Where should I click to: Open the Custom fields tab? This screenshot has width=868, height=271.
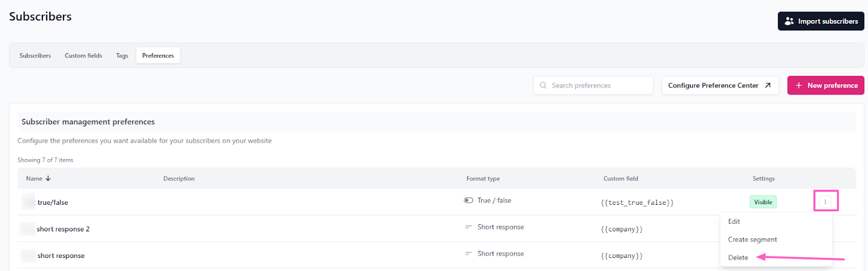[x=84, y=55]
